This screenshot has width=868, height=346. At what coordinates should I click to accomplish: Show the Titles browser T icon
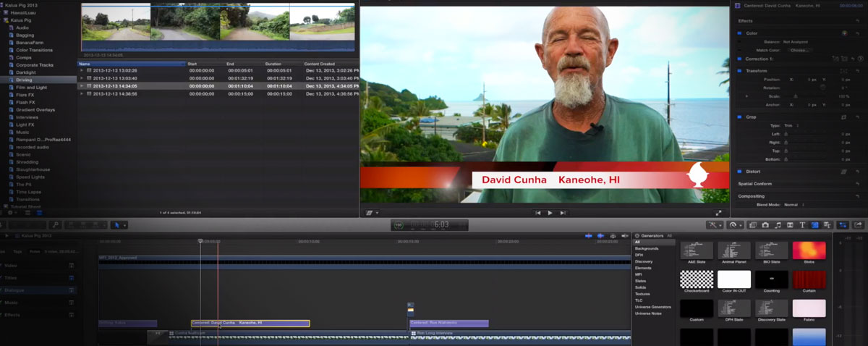pyautogui.click(x=802, y=225)
